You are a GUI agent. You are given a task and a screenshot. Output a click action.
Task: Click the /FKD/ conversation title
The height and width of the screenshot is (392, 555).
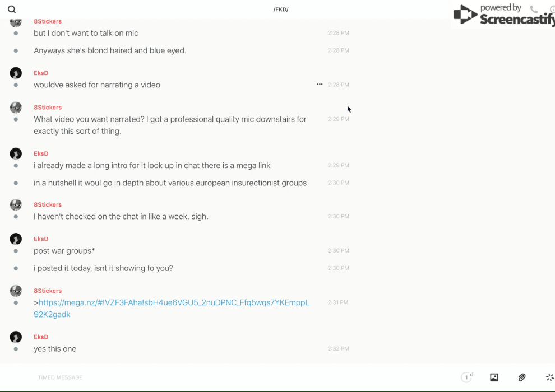(x=281, y=10)
